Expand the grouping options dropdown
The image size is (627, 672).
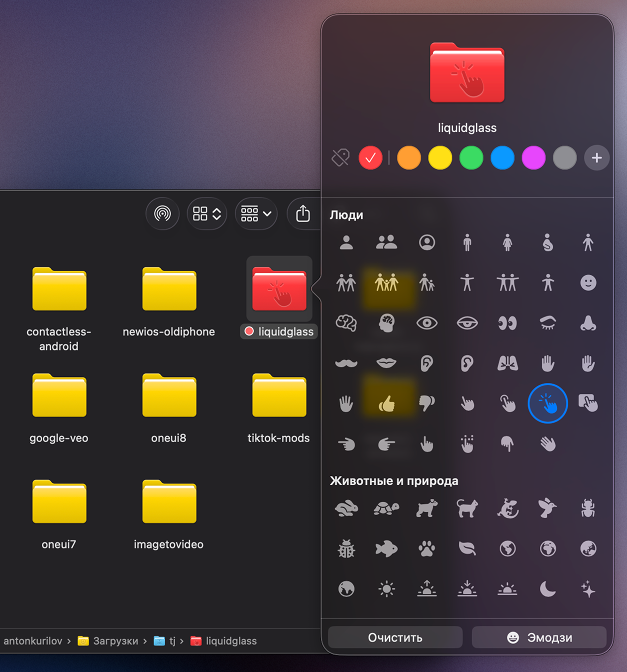pyautogui.click(x=256, y=214)
